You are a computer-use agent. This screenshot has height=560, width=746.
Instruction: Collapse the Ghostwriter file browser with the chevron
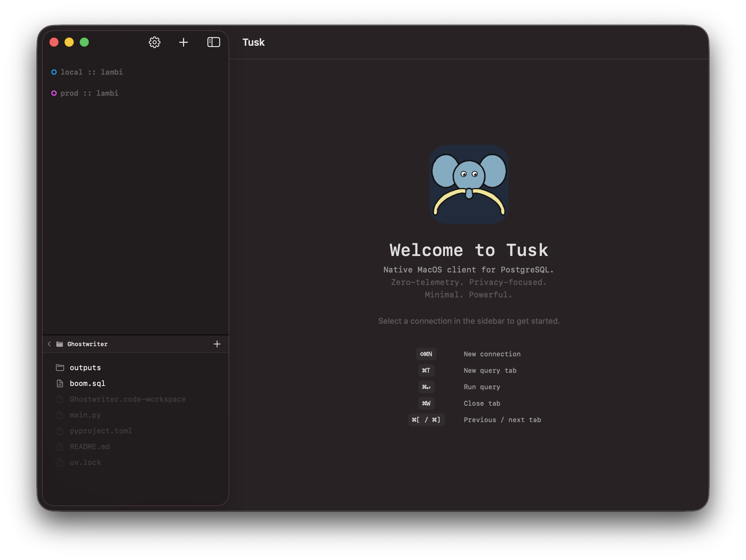tap(49, 344)
